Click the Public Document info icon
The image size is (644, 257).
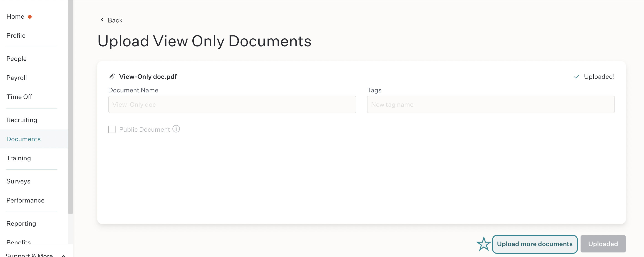176,129
